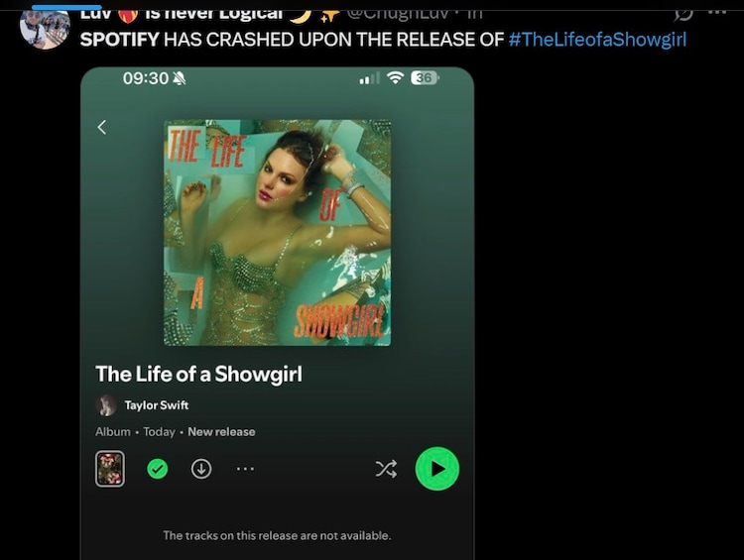Open the tweet's more options ellipsis
The width and height of the screenshot is (744, 560).
[x=717, y=12]
